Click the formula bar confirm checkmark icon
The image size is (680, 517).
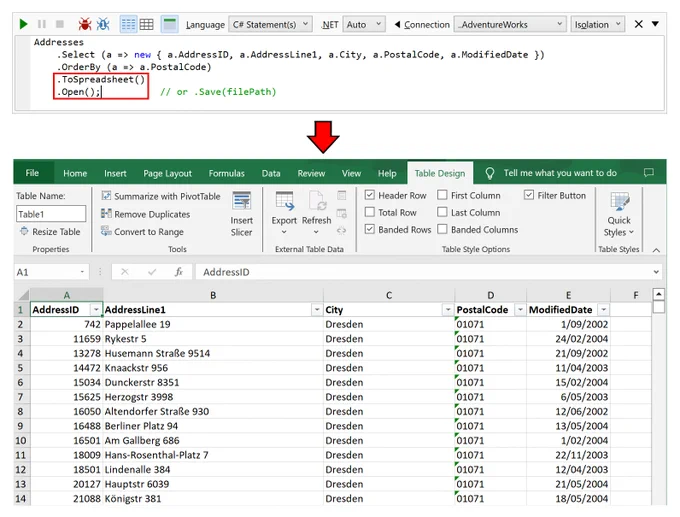pos(152,272)
